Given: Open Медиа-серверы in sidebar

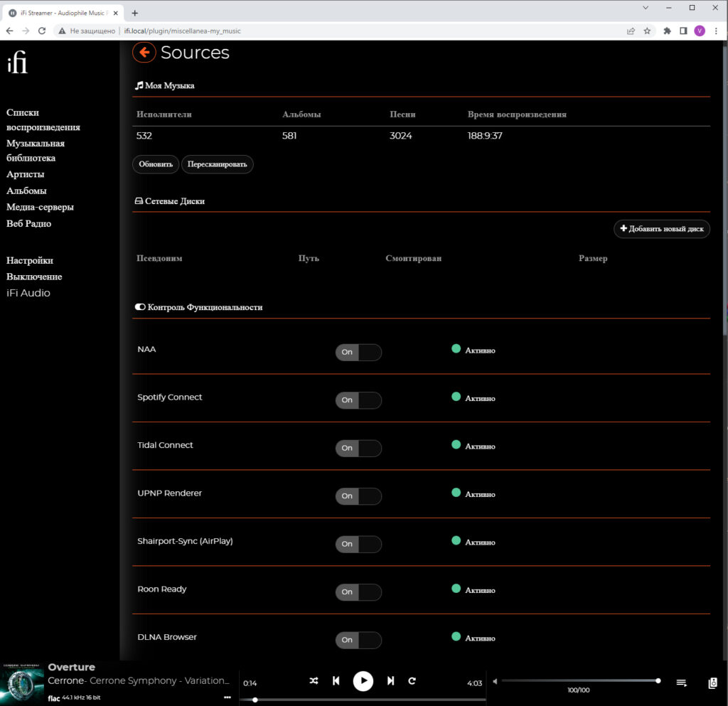Looking at the screenshot, I should pyautogui.click(x=40, y=207).
